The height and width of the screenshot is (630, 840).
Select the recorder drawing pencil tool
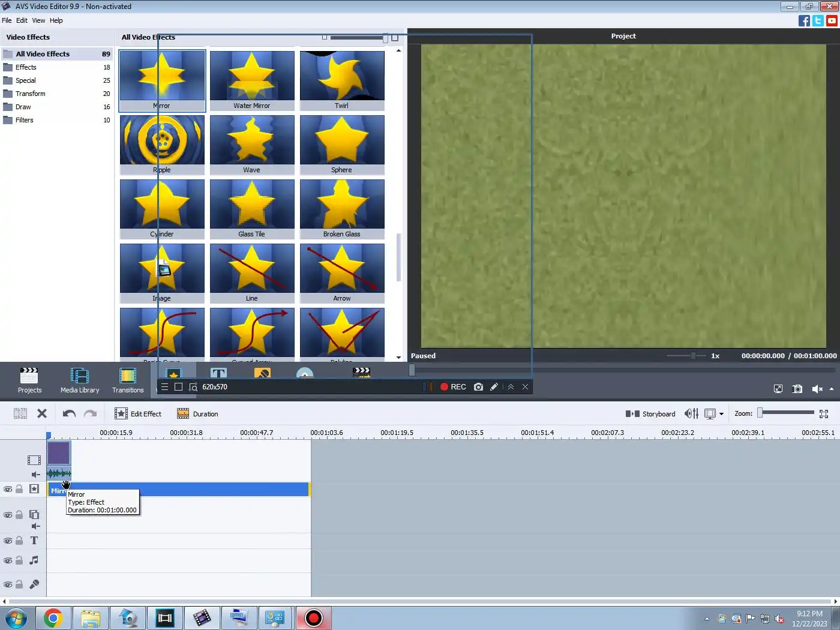coord(494,387)
